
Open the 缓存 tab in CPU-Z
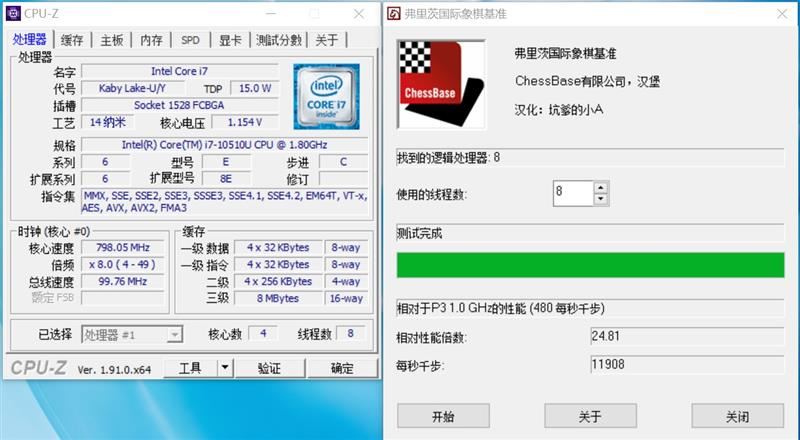point(72,40)
